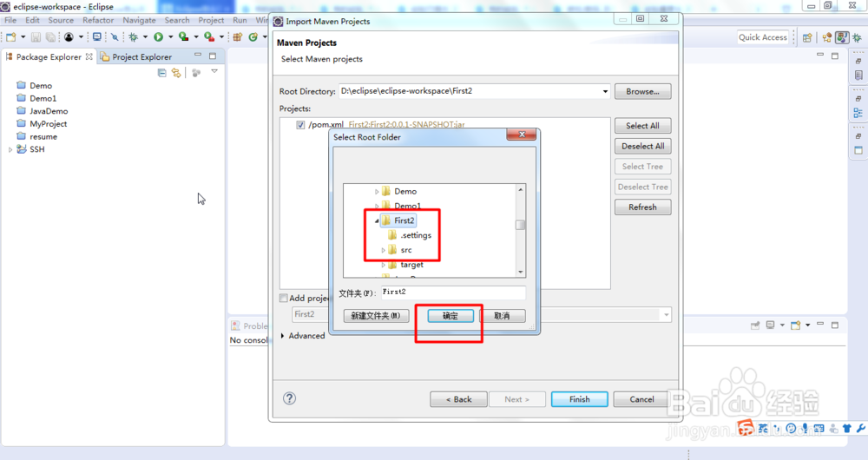Viewport: 868px width, 460px height.
Task: Click the Coverage run toolbar icon
Action: pos(183,37)
